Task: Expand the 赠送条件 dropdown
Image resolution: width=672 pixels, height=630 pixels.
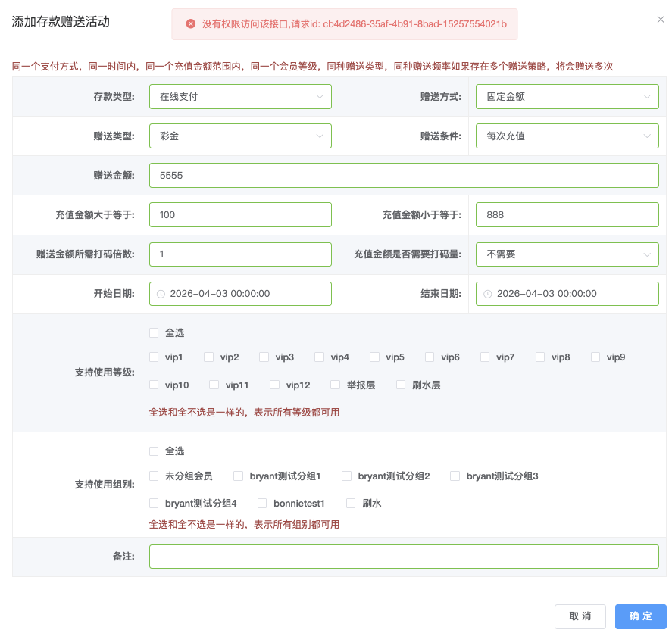Action: [567, 136]
